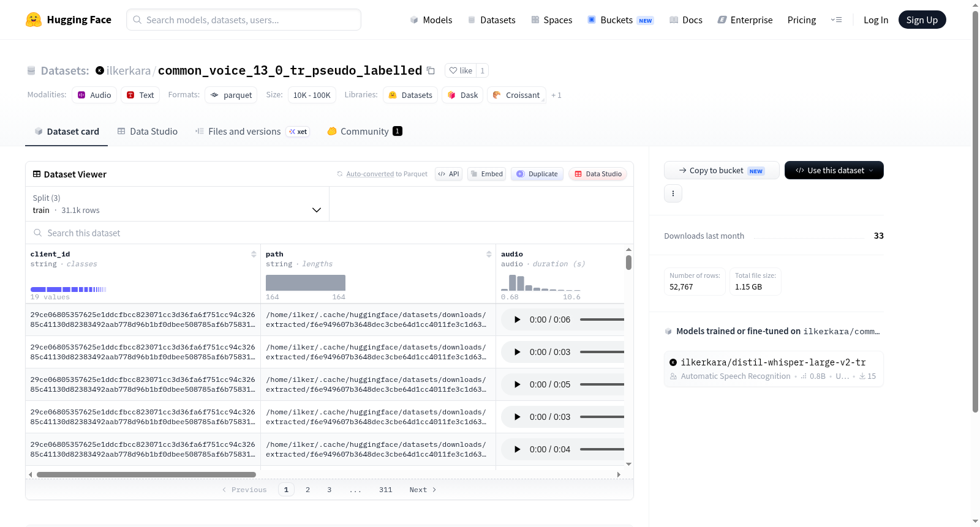This screenshot has height=527, width=980.
Task: Like the dataset with the heart button
Action: (x=461, y=70)
